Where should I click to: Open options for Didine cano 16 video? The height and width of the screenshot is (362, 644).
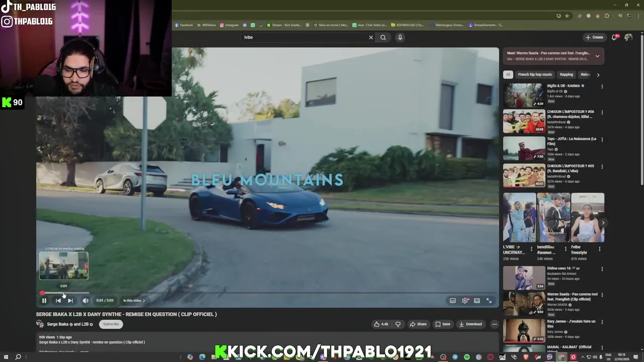point(602,269)
